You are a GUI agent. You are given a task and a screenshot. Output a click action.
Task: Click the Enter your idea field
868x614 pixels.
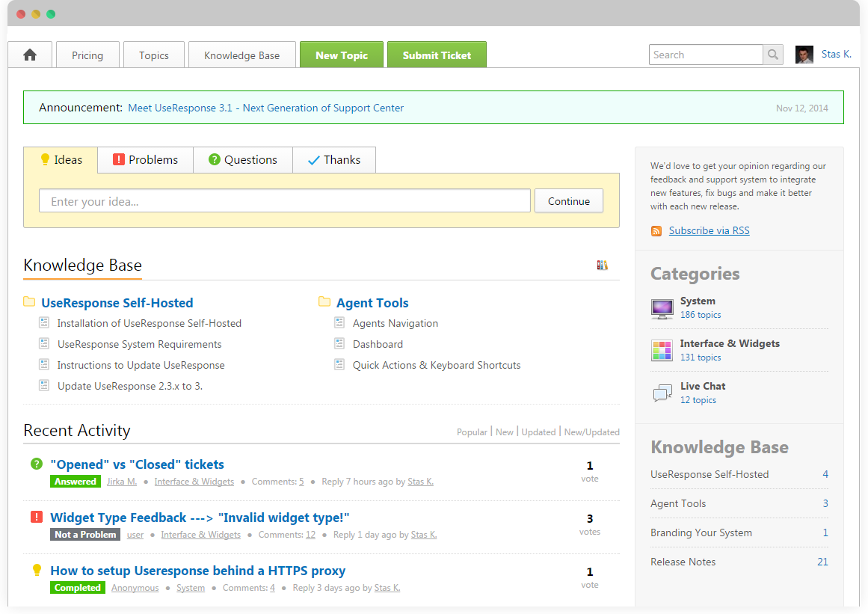pos(285,201)
